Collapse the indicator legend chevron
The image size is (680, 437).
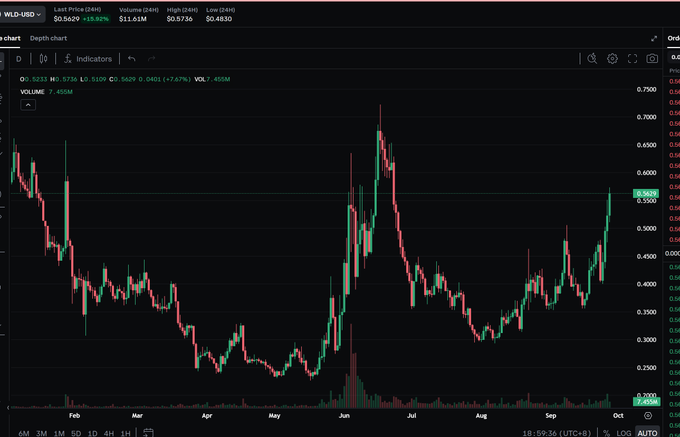[28, 104]
